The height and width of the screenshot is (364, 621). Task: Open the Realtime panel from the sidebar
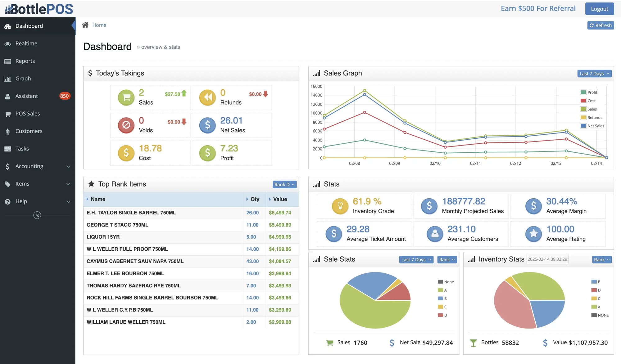(x=26, y=43)
